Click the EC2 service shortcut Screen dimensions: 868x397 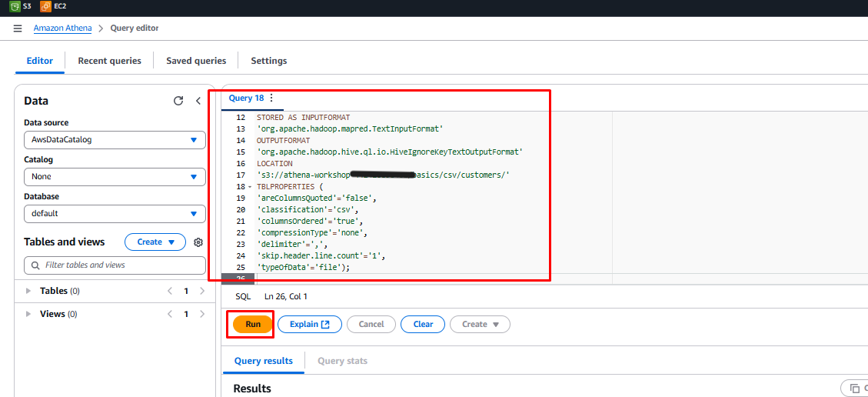point(53,6)
